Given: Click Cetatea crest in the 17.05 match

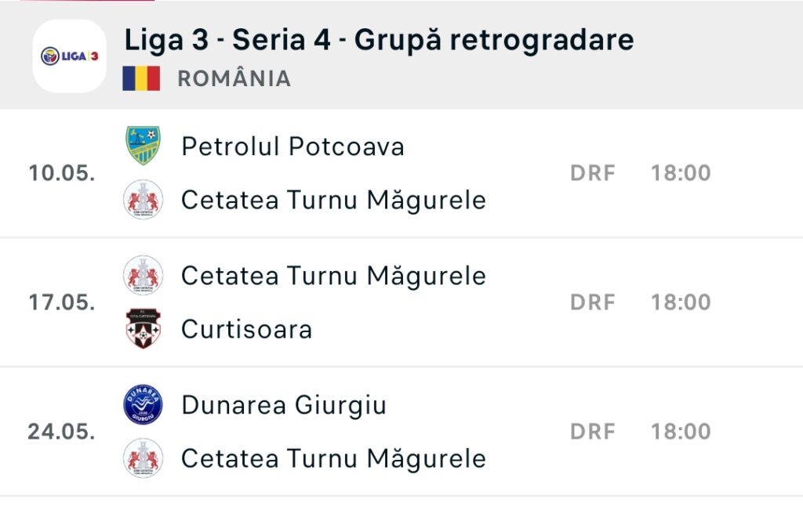Looking at the screenshot, I should (143, 275).
